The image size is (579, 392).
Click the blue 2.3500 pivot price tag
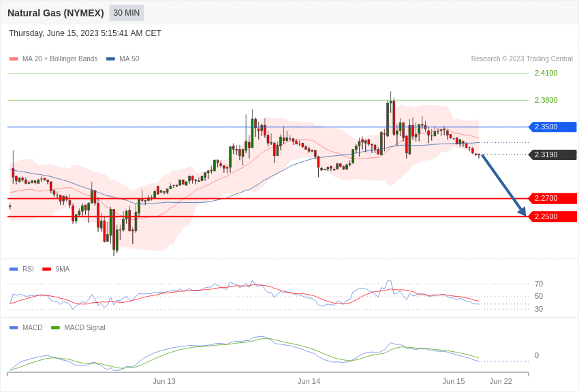553,127
